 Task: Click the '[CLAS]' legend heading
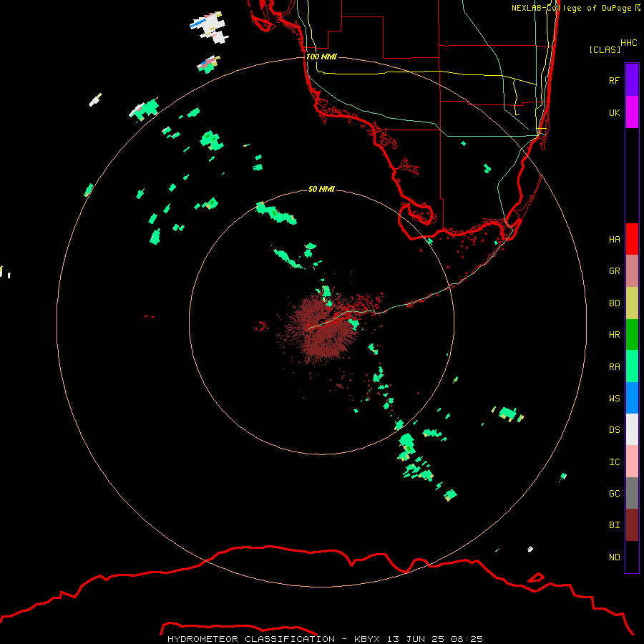[x=605, y=49]
